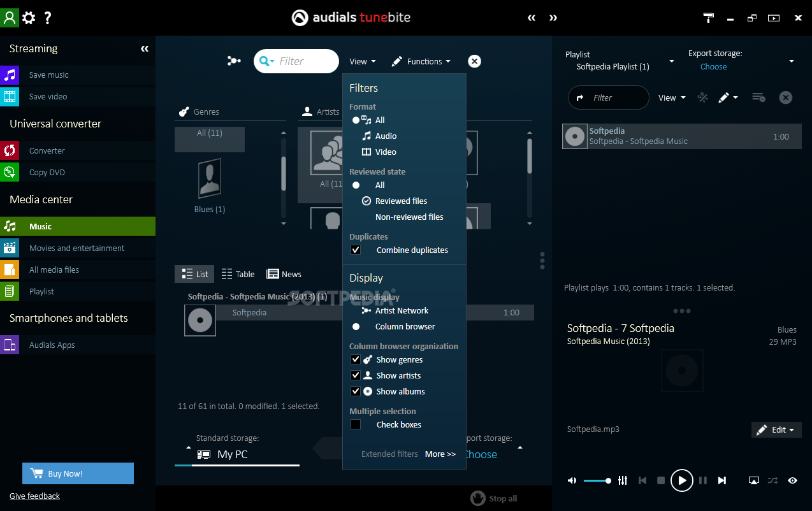
Task: Skip to previous track
Action: [643, 480]
